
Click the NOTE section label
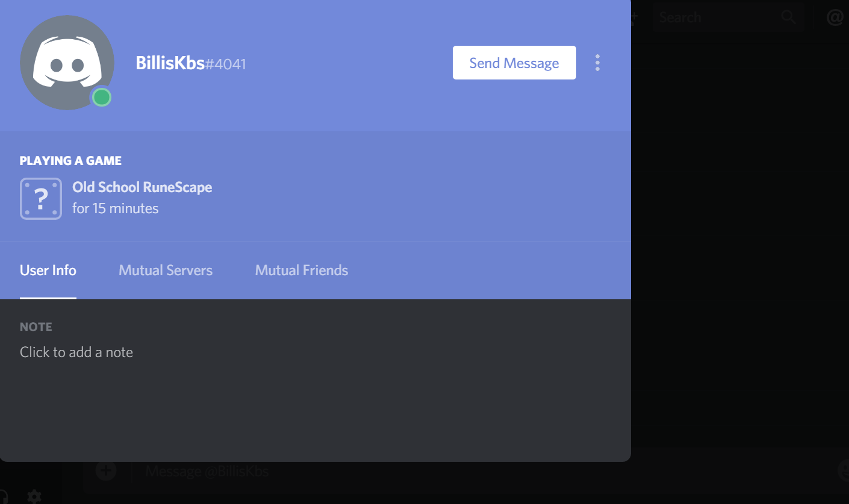[x=36, y=327]
